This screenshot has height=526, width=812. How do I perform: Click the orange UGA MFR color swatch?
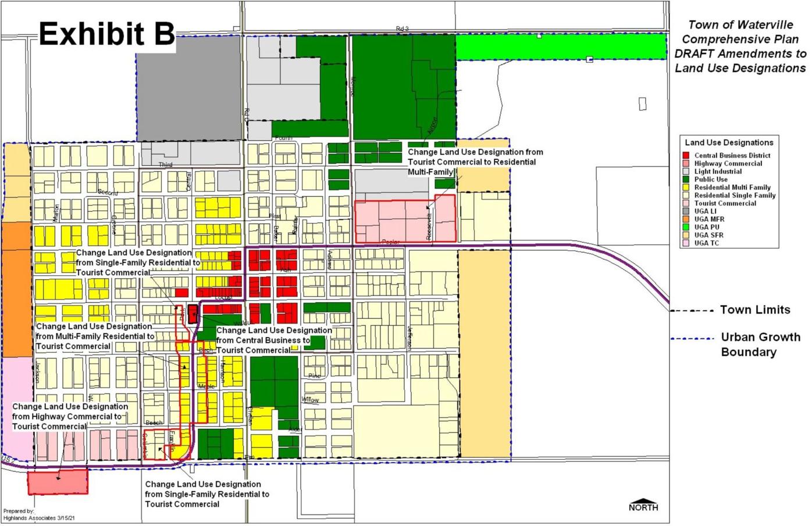click(x=685, y=219)
